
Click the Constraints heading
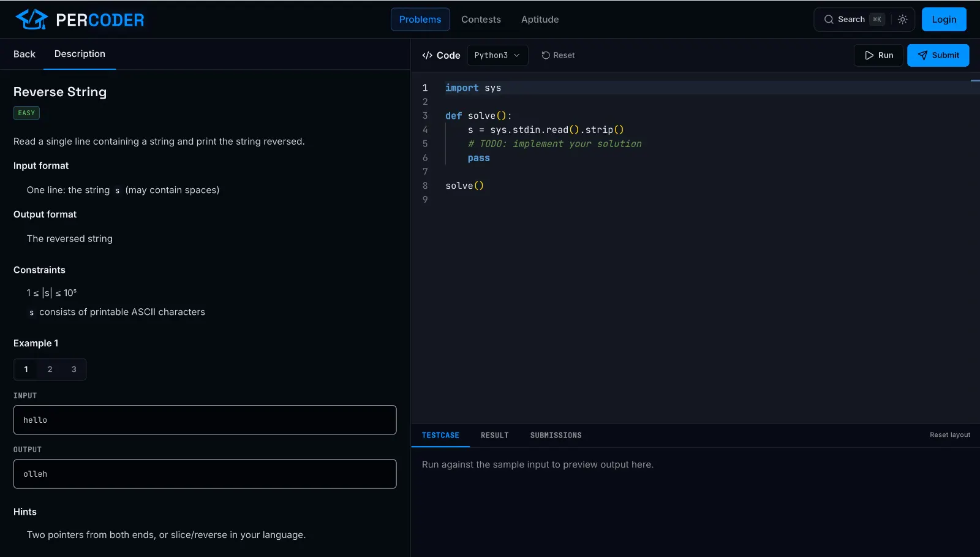[x=39, y=270]
